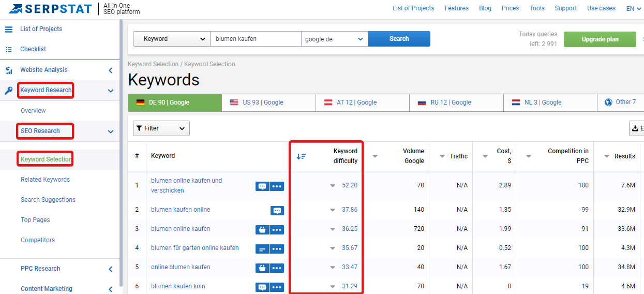Click the three-dots icon for 'blumen für garten online kaufen'
The image size is (644, 294).
277,249
